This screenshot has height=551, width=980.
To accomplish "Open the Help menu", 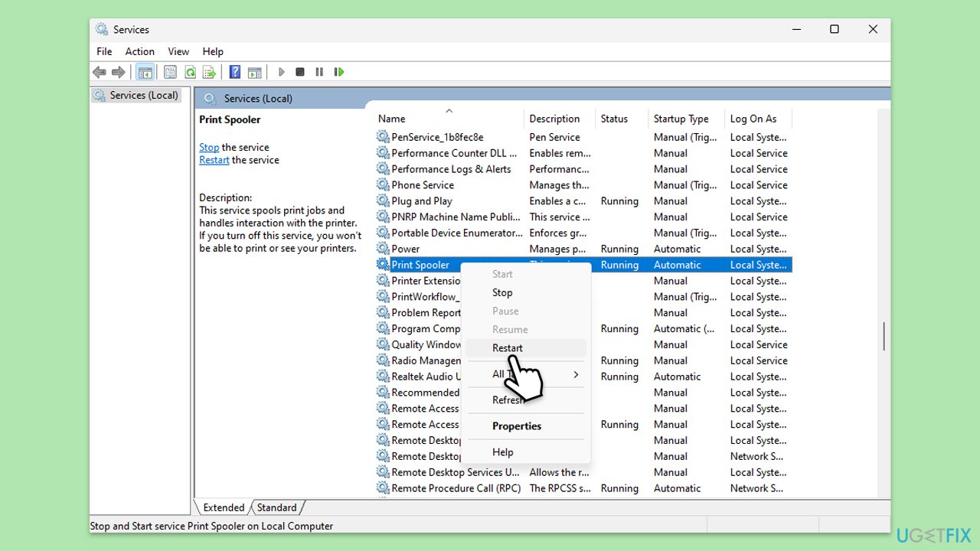I will click(213, 51).
